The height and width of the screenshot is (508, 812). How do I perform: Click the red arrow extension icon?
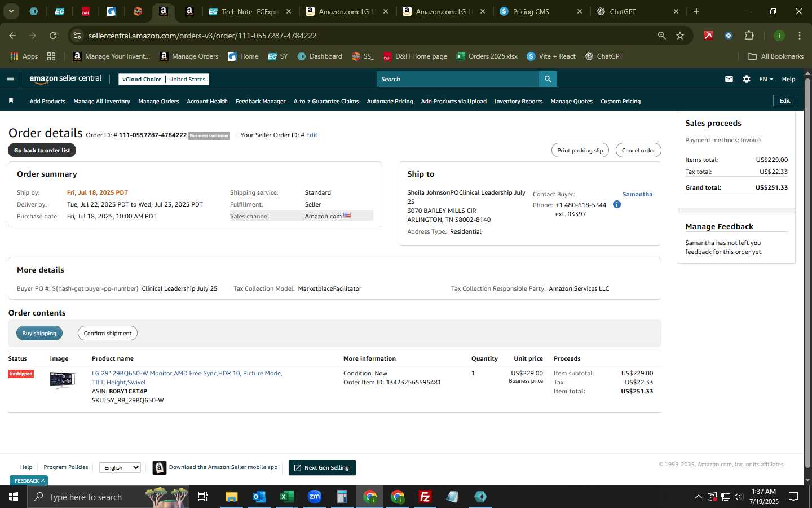(708, 36)
